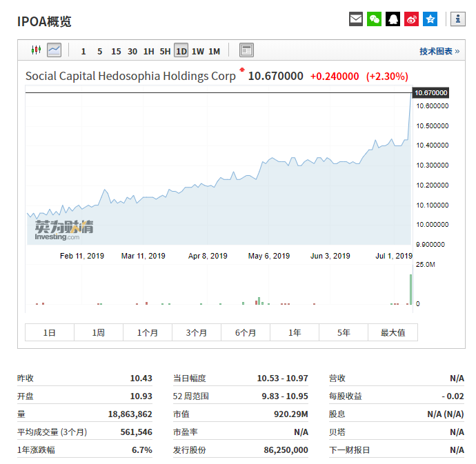Image resolution: width=476 pixels, height=464 pixels.
Task: Show the 6个月 time range
Action: pos(246,332)
